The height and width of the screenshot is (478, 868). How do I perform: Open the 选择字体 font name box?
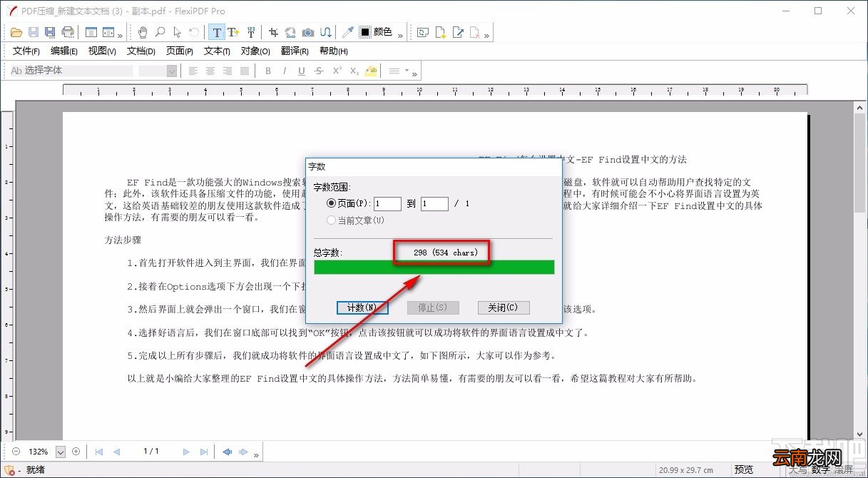[71, 71]
